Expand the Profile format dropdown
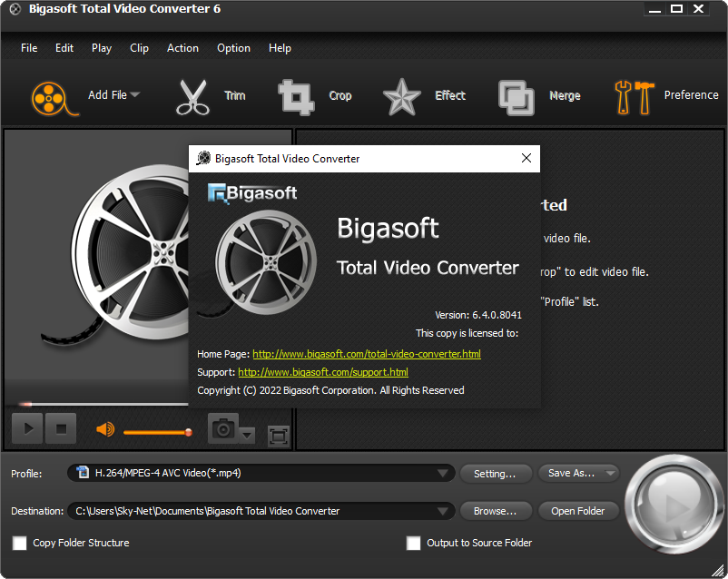Image resolution: width=728 pixels, height=579 pixels. tap(442, 473)
